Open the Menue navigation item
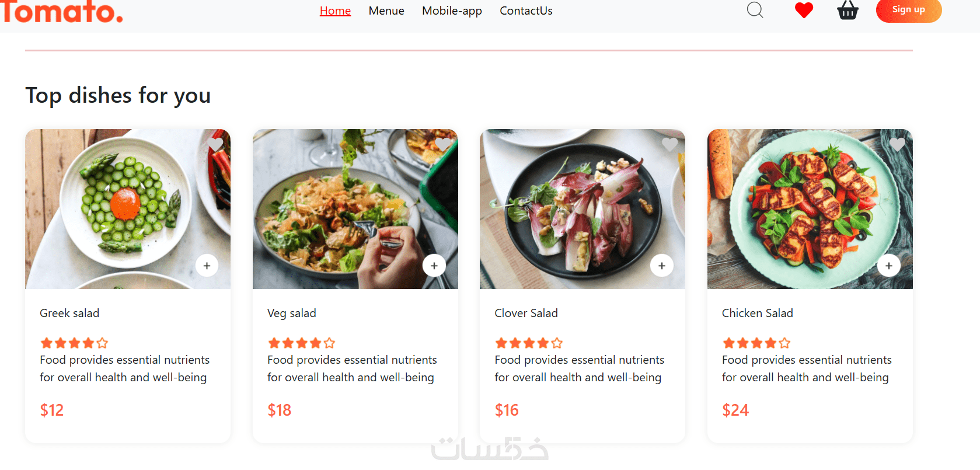 coord(386,11)
